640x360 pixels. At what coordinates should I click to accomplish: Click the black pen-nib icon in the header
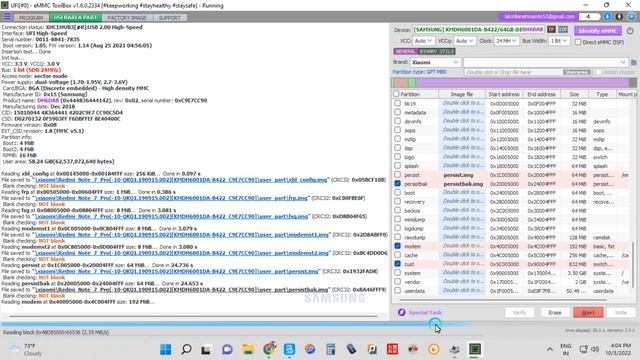(619, 17)
